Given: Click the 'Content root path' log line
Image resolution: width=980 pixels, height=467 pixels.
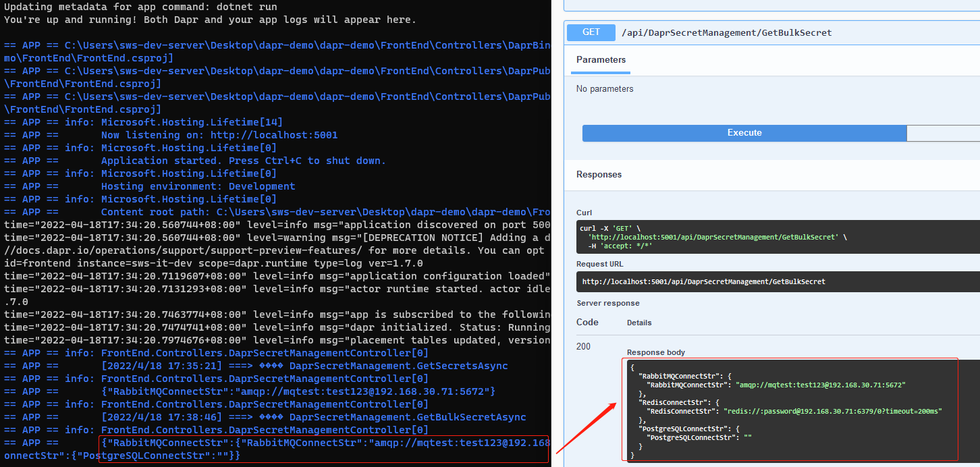Looking at the screenshot, I should tap(277, 212).
